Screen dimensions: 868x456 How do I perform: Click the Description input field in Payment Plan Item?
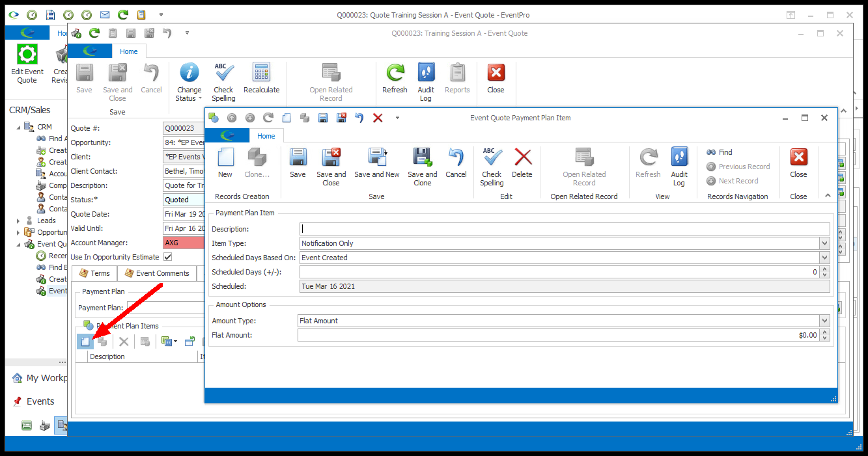565,229
